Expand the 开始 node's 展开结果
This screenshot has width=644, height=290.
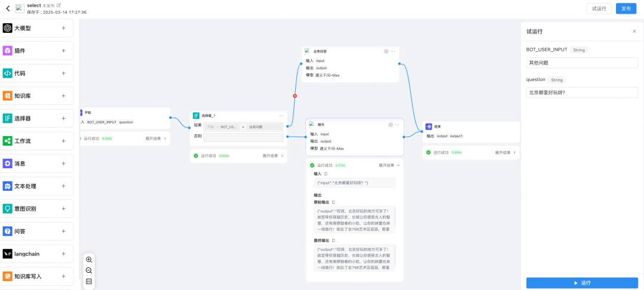click(156, 138)
